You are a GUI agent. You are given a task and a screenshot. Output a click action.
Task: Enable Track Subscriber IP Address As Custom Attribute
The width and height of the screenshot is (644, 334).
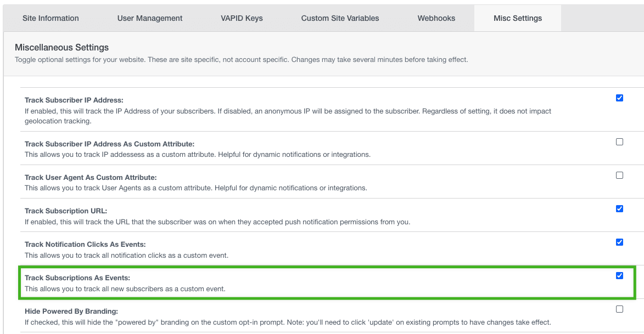pyautogui.click(x=619, y=142)
